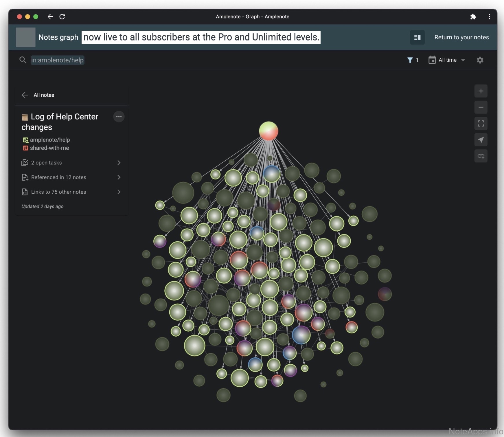504x437 pixels.
Task: Open graph settings gear icon
Action: click(x=480, y=60)
